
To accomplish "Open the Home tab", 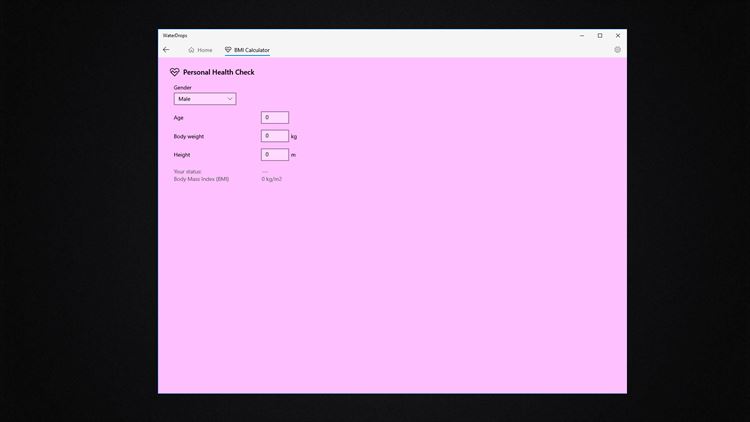I will coord(200,50).
